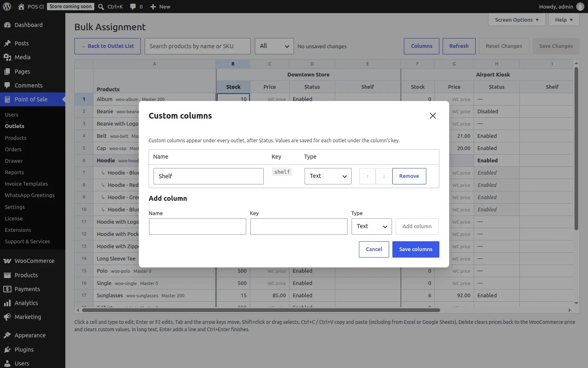Click the admin avatar icon
This screenshot has width=588, height=368.
580,7
